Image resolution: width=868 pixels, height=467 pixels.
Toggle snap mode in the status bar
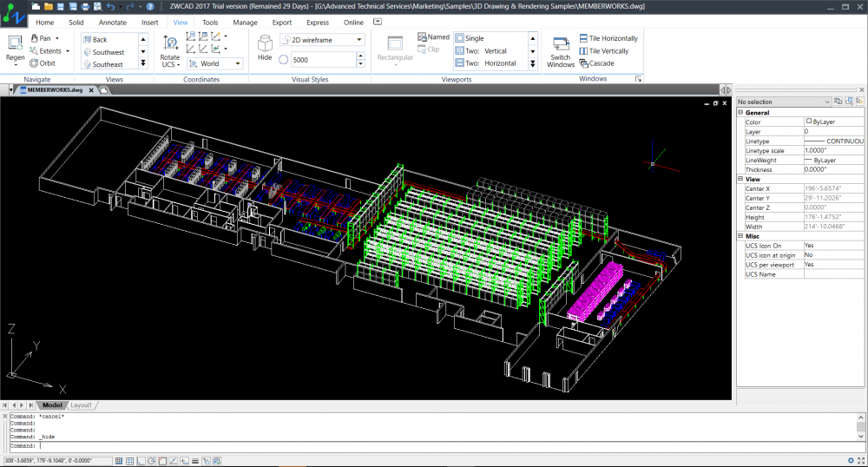[119, 461]
